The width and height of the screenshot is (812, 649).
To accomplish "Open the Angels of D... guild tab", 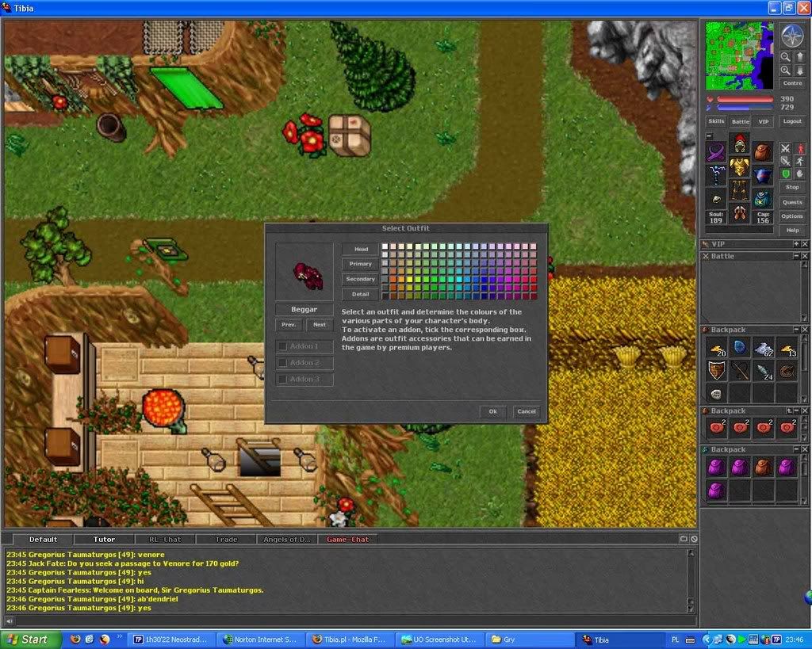I will pos(287,540).
